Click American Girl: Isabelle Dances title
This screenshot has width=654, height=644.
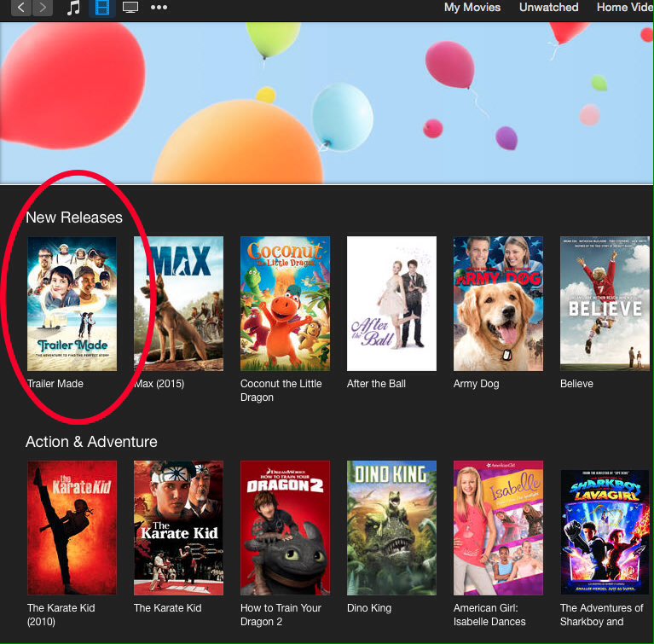[x=489, y=614]
